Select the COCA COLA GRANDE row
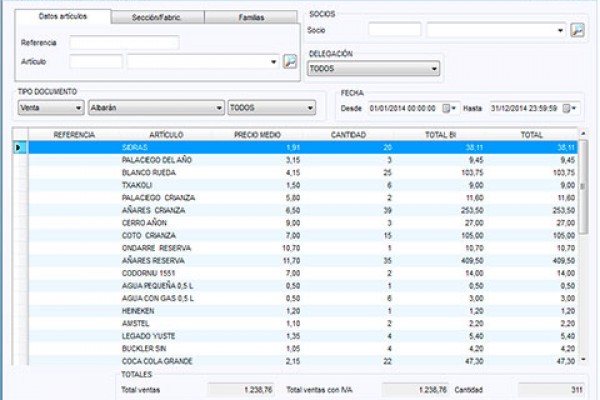600x400 pixels. point(303,361)
